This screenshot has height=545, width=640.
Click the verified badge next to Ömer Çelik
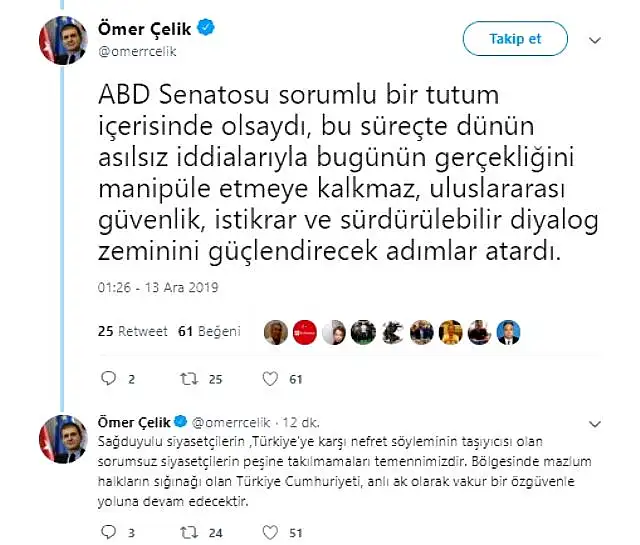(206, 27)
